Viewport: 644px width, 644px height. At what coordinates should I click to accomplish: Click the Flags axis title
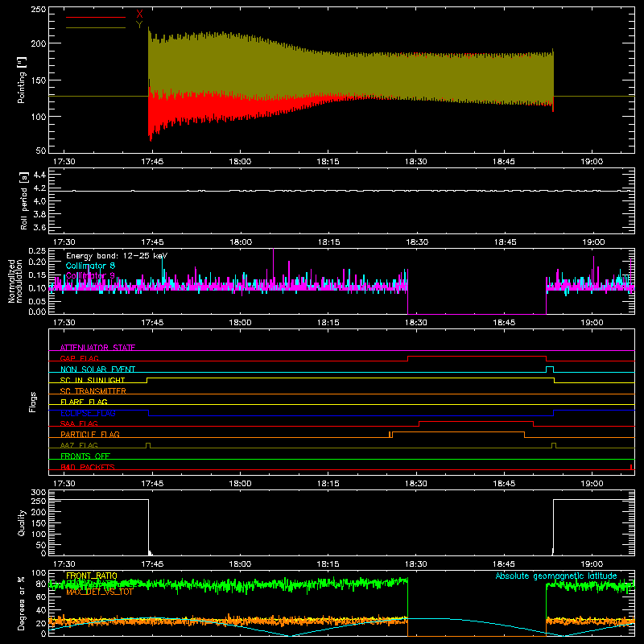[33, 402]
